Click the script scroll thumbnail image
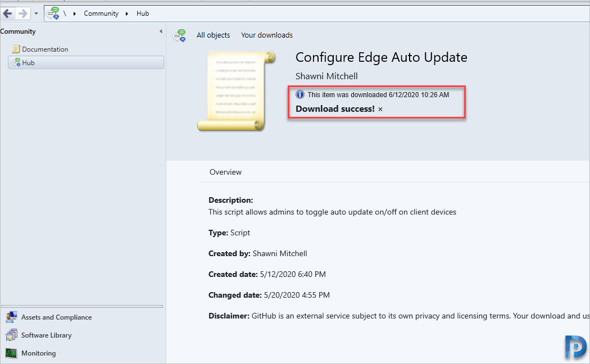 tap(237, 90)
